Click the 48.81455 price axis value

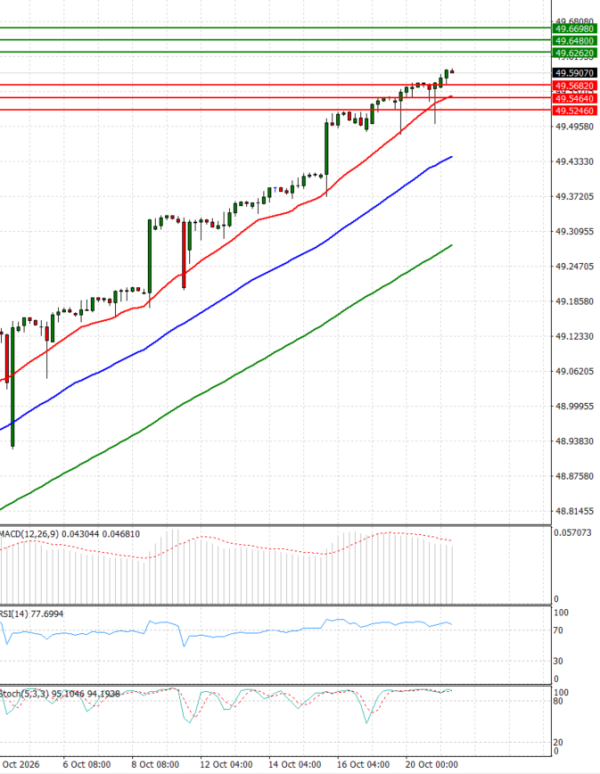point(574,511)
